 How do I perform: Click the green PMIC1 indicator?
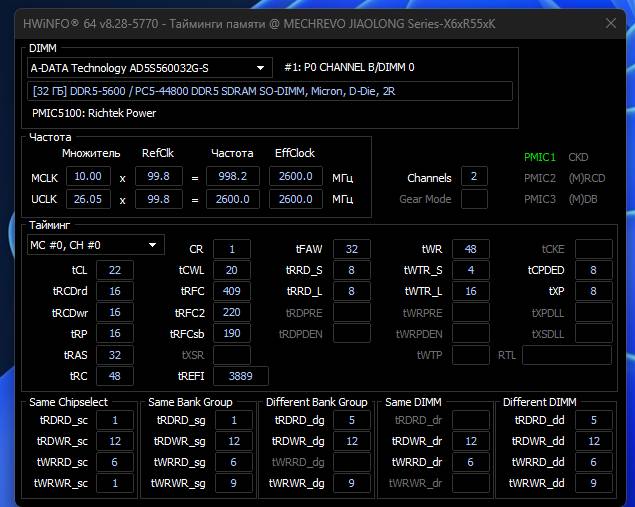pos(539,157)
